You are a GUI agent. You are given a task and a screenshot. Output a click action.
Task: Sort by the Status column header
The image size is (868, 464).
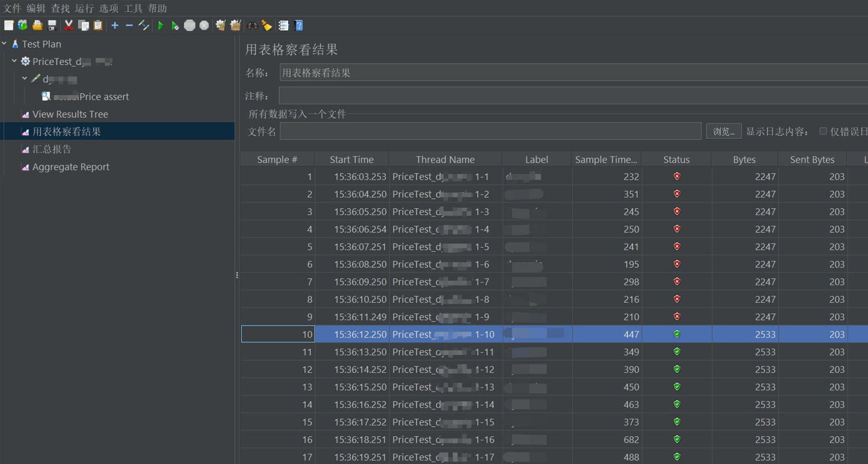(677, 159)
